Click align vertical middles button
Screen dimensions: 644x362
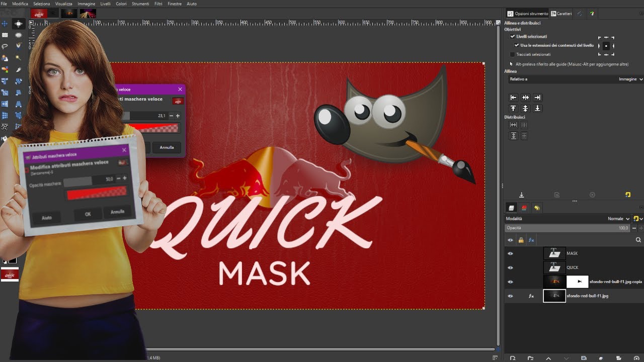(x=525, y=108)
